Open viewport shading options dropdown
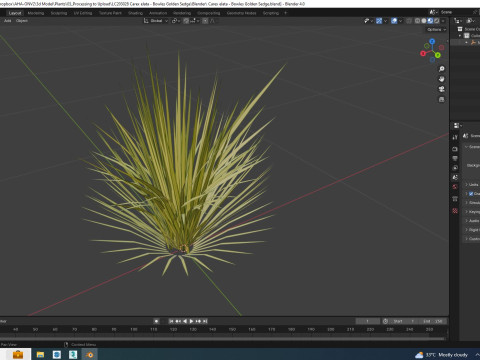 [x=443, y=21]
